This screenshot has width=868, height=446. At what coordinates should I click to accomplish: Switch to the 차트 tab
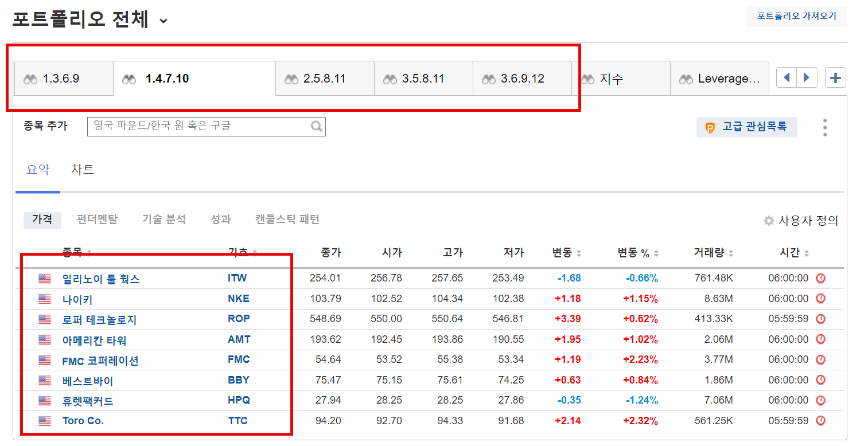[83, 170]
